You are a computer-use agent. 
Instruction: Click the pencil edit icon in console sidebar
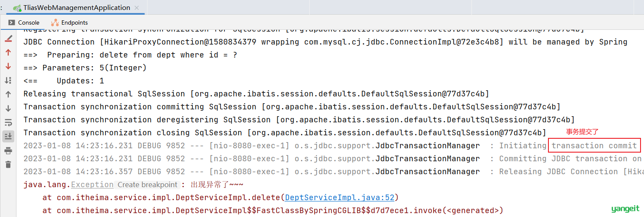click(8, 39)
